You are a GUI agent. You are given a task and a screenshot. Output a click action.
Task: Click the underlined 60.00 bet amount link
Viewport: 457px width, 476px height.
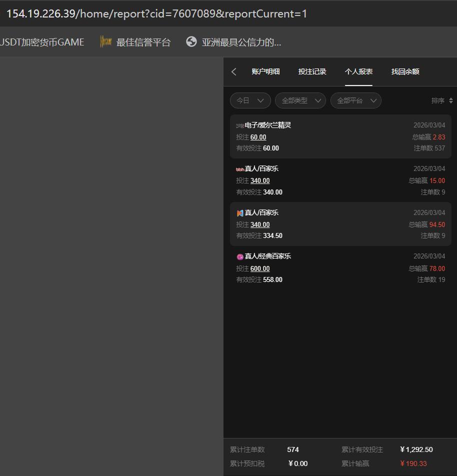tap(258, 137)
